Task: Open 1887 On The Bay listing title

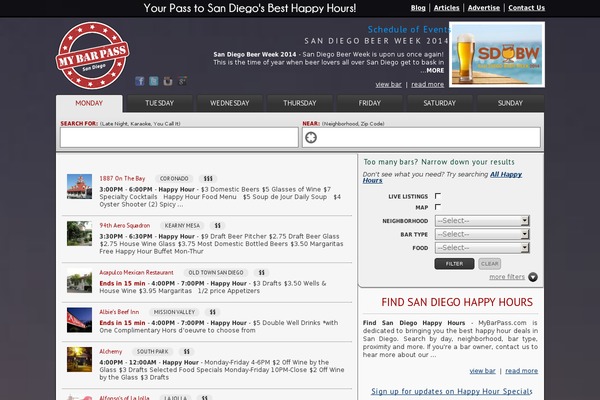Action: (x=122, y=179)
